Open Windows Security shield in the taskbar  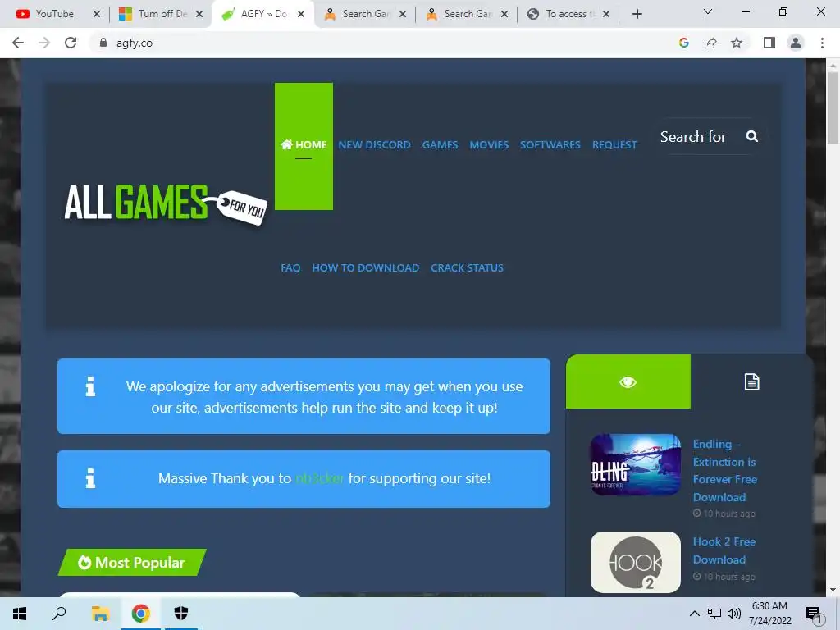[x=181, y=614]
